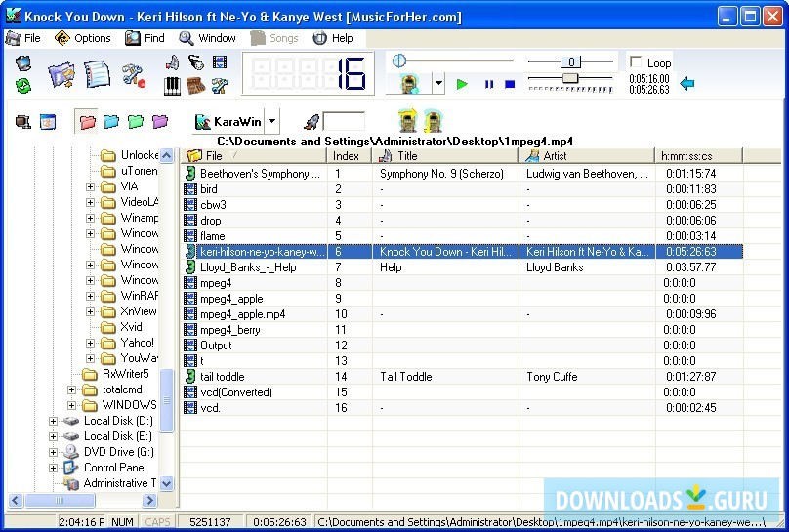Image resolution: width=789 pixels, height=532 pixels.
Task: Open the dropdown arrow next to the jukebox button
Action: coord(438,84)
